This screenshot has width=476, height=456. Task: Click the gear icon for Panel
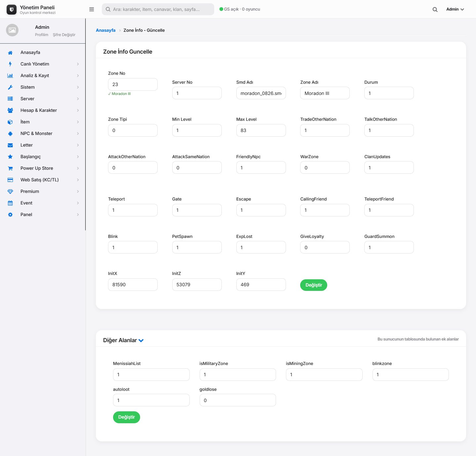click(10, 215)
